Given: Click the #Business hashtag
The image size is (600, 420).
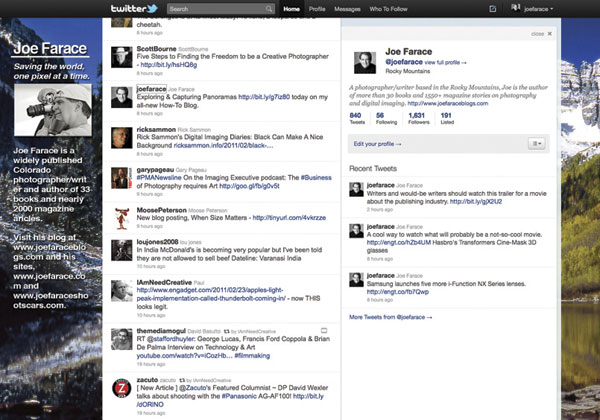Looking at the screenshot, I should (x=316, y=178).
